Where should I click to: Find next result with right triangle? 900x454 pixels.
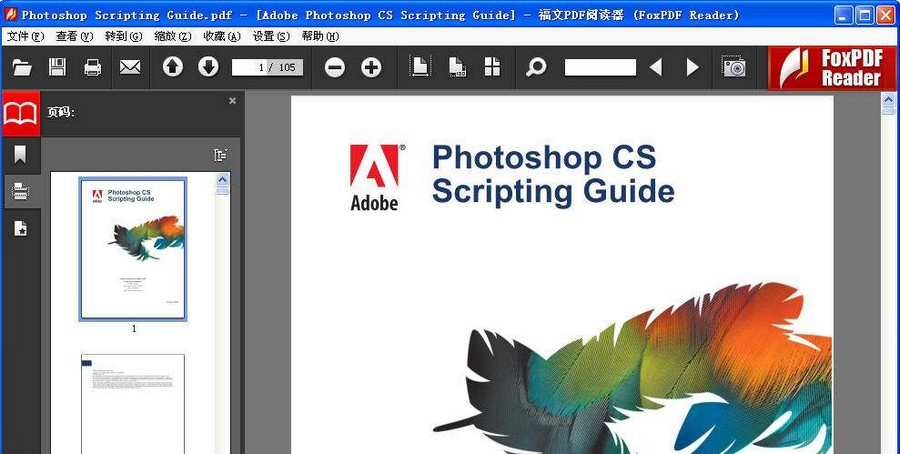(693, 68)
